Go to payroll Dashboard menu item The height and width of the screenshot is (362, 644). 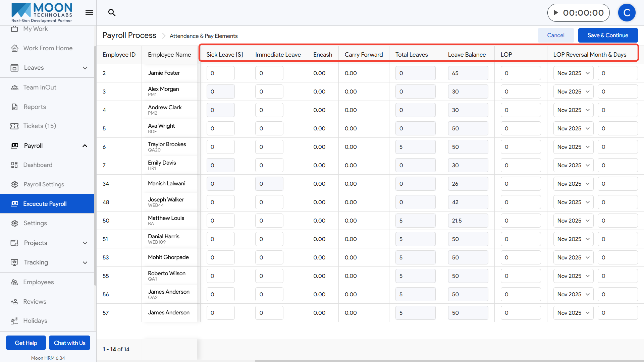tap(38, 165)
